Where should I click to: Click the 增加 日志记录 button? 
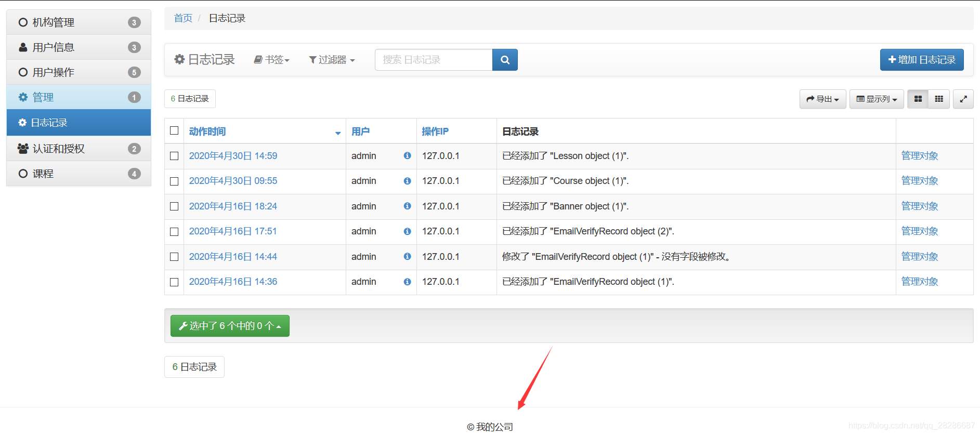tap(921, 60)
